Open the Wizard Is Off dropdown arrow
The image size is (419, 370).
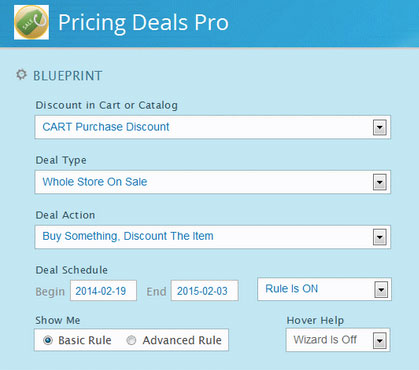point(379,341)
